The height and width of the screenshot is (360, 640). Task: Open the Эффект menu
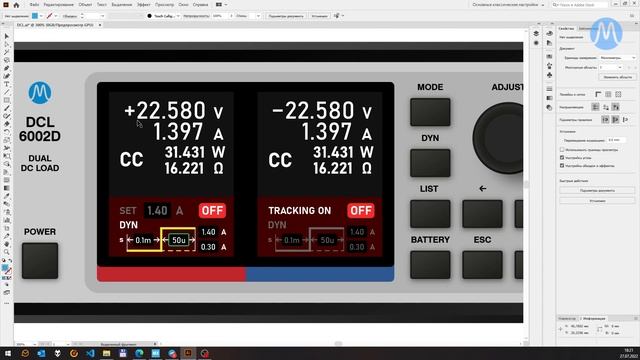pos(143,5)
